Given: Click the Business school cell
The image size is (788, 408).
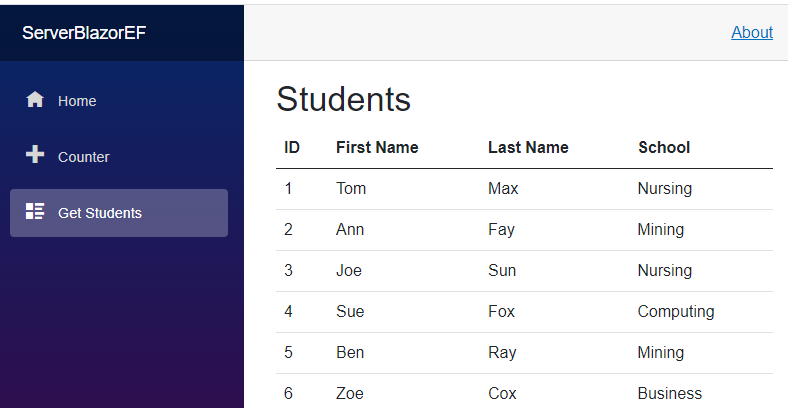Looking at the screenshot, I should (x=669, y=393).
